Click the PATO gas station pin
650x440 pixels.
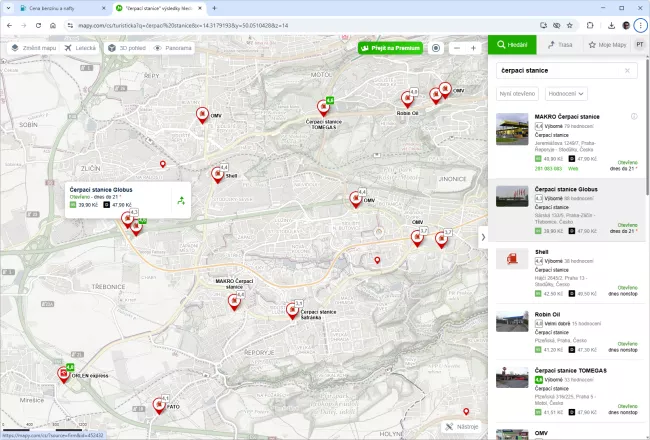point(158,405)
